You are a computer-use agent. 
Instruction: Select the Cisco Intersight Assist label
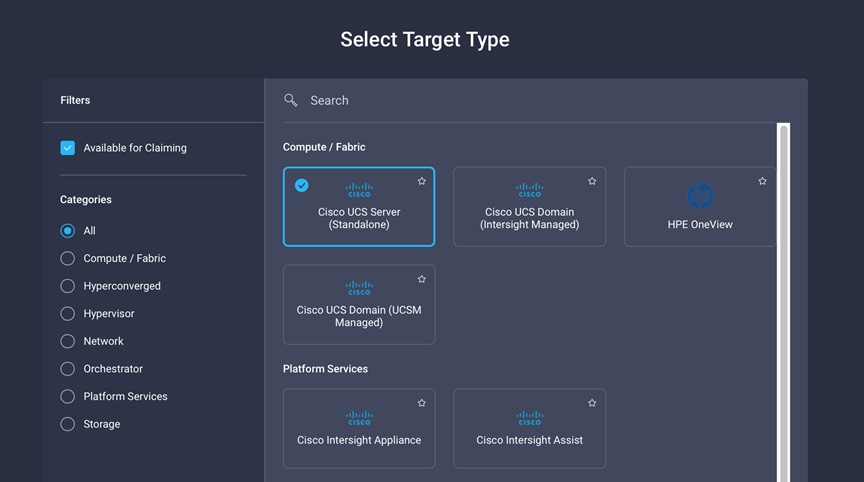click(530, 440)
